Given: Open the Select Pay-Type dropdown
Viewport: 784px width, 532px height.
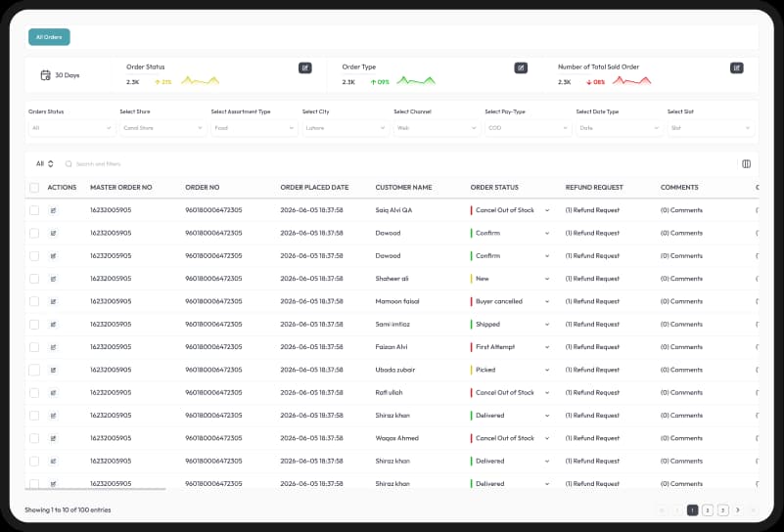Looking at the screenshot, I should [x=528, y=128].
